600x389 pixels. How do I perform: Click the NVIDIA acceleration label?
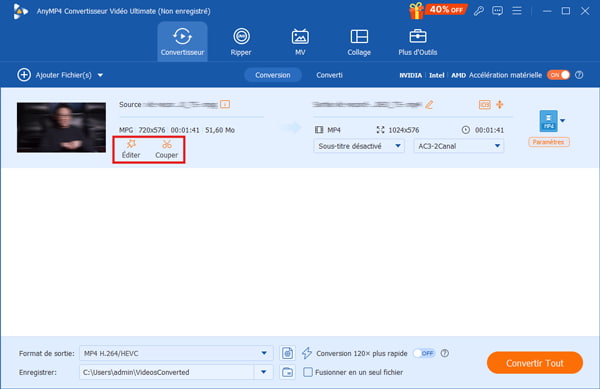(x=411, y=75)
